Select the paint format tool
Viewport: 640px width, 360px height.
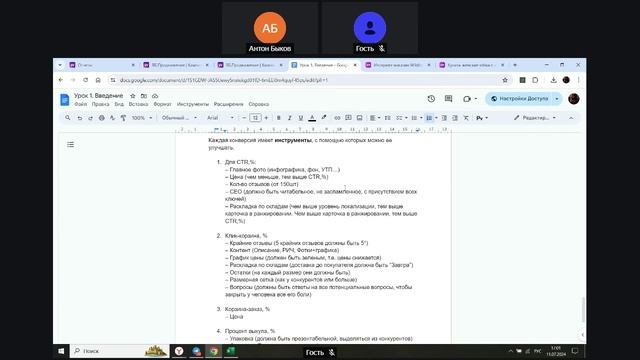tap(123, 118)
